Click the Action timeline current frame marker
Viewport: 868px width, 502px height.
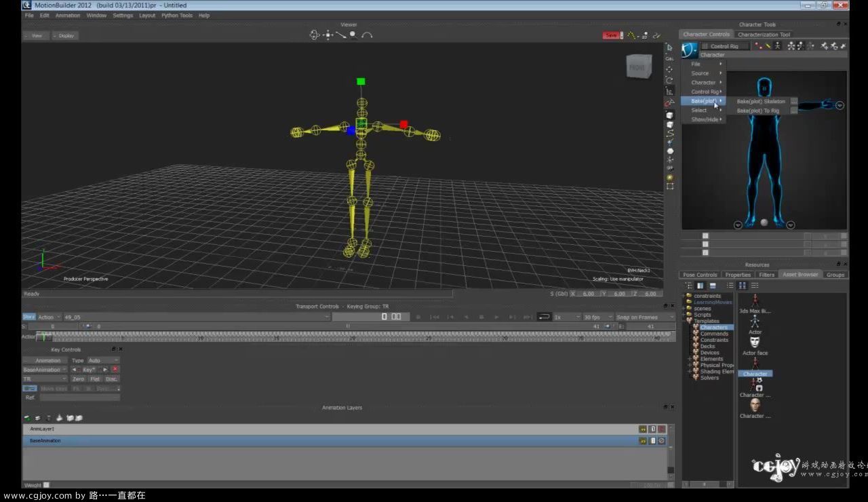pos(44,336)
